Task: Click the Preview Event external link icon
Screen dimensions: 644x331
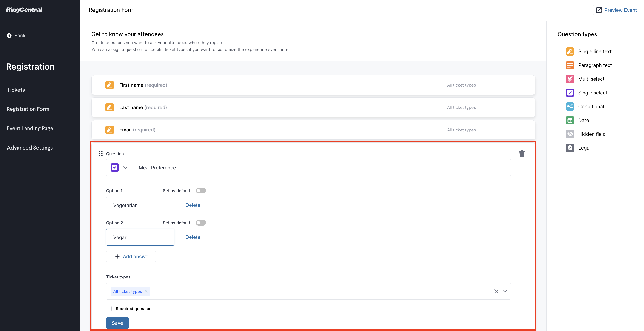Action: tap(599, 10)
